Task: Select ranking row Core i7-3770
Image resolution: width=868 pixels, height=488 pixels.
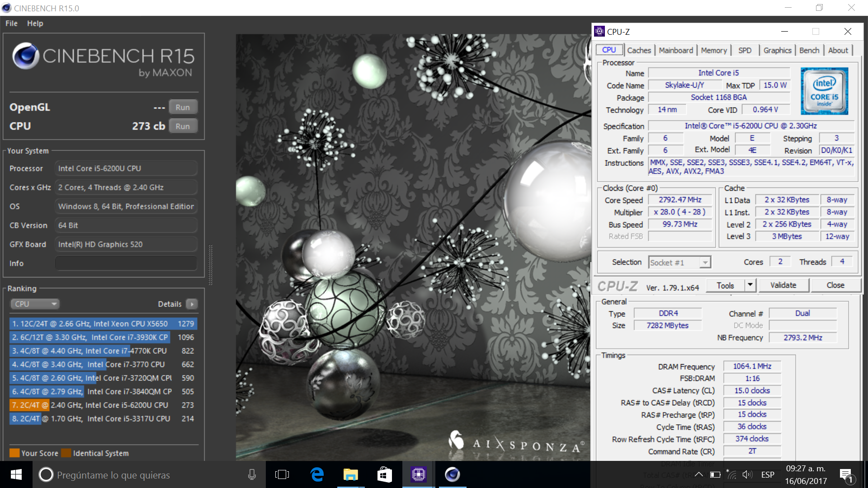Action: (103, 364)
